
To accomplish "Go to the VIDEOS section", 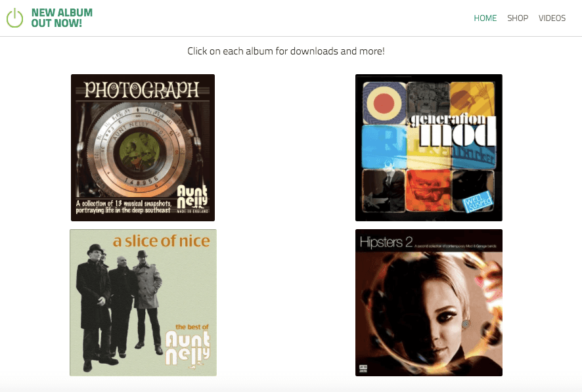I will (x=552, y=18).
